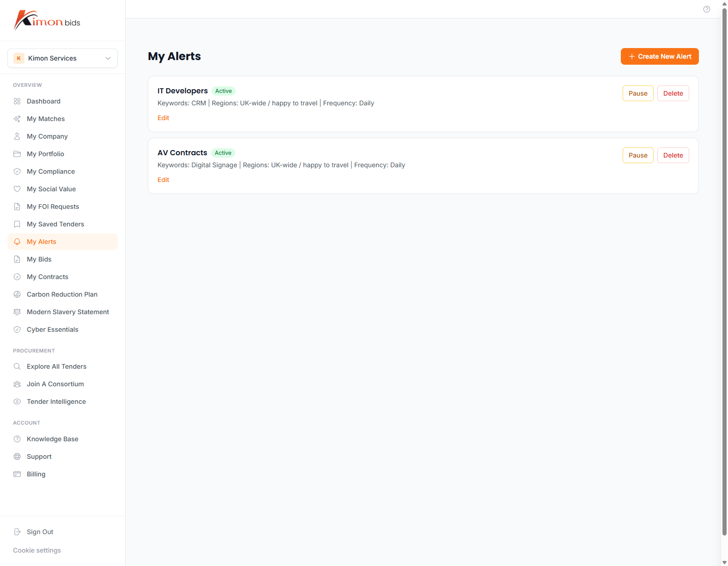Expand the Kimon Services company dropdown chevron
Screen dimensions: 728x566
click(108, 58)
